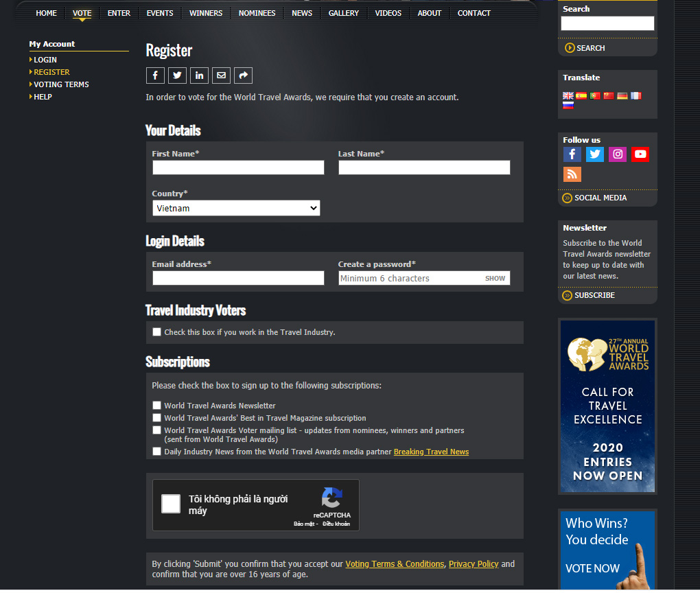Share the page via the LinkedIn share icon

pyautogui.click(x=199, y=75)
